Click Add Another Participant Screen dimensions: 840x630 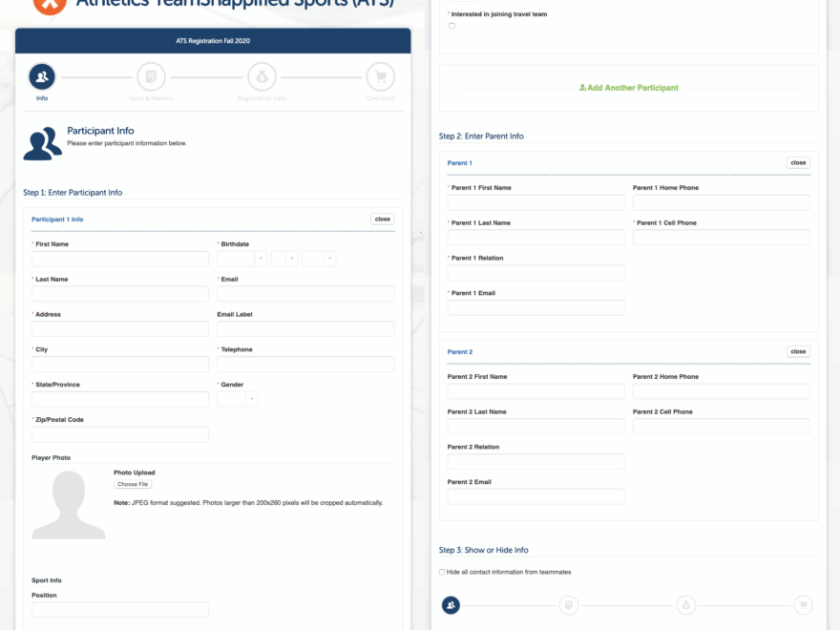click(628, 88)
